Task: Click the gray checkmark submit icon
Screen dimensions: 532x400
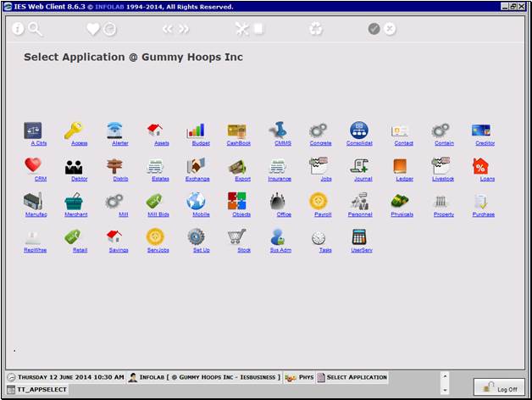Action: (374, 29)
